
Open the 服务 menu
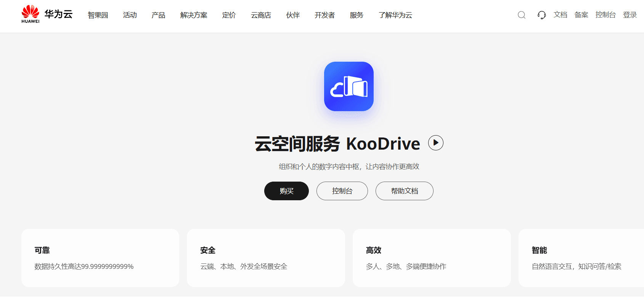pos(357,15)
